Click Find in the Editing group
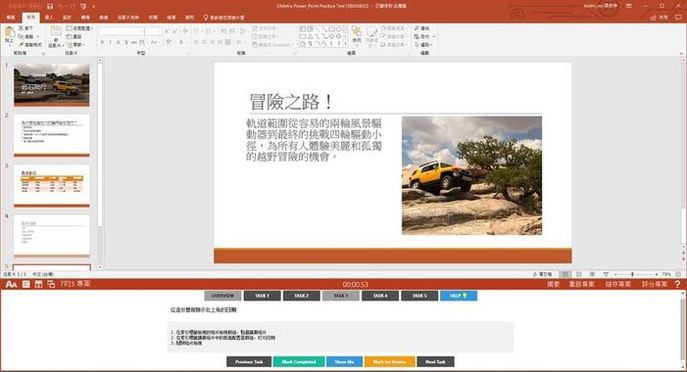This screenshot has height=372, width=687. tap(422, 28)
